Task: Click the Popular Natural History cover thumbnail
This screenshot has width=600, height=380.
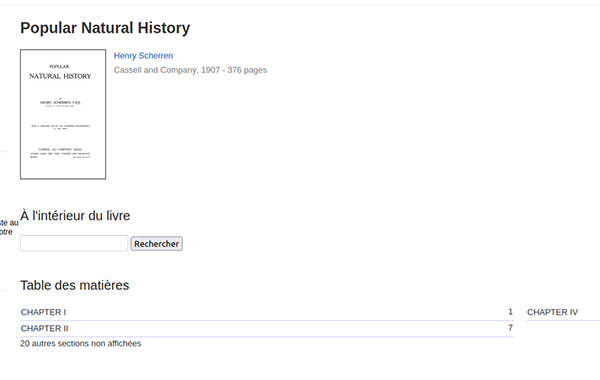Action: (63, 114)
